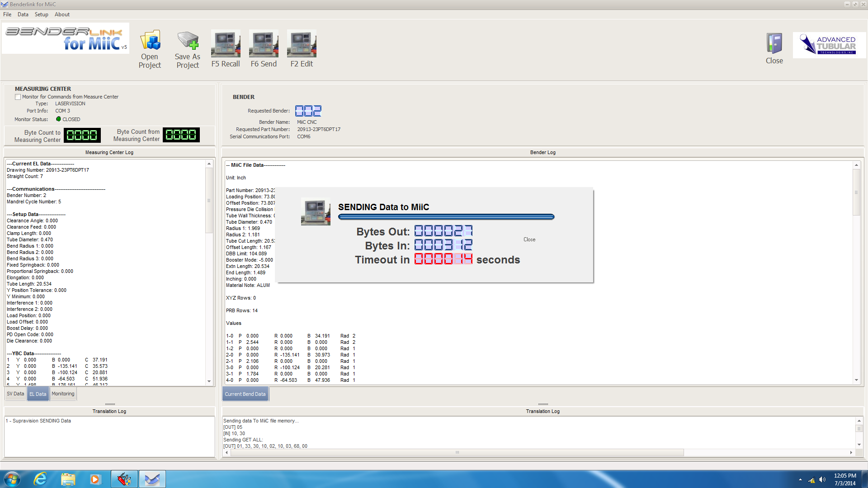Open the File menu

coord(7,14)
